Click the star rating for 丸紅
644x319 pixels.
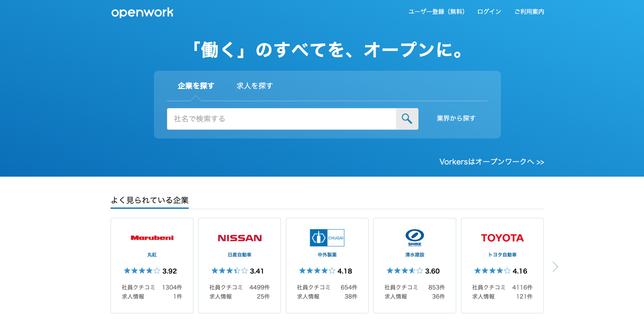142,271
